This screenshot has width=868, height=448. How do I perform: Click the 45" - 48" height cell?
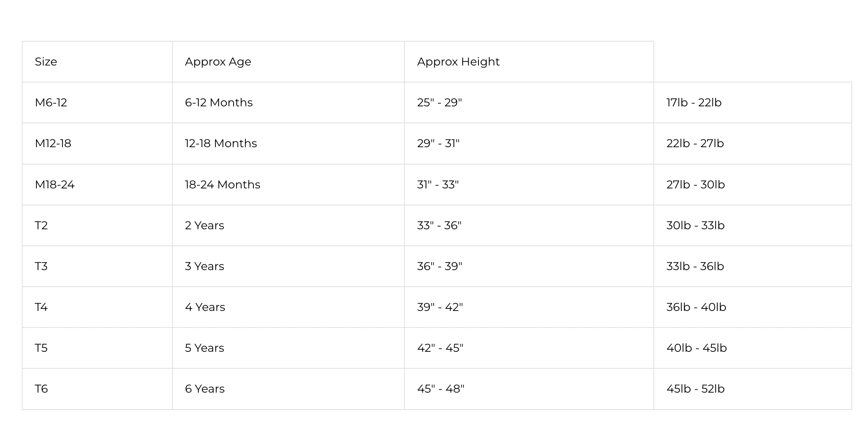[441, 389]
